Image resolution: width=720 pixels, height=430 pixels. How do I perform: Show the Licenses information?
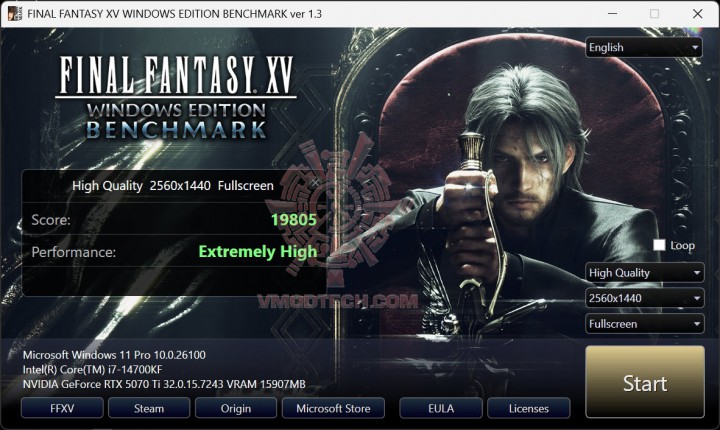pyautogui.click(x=529, y=408)
